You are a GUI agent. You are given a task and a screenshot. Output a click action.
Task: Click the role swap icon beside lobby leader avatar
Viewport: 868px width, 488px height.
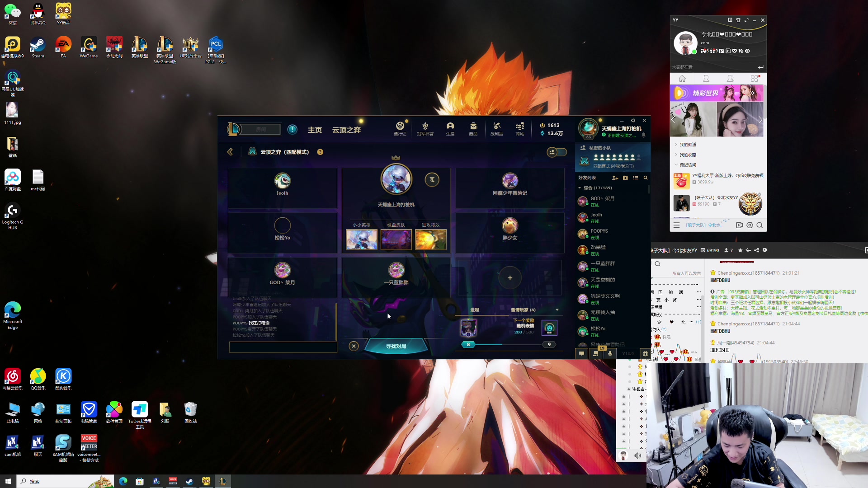(432, 180)
